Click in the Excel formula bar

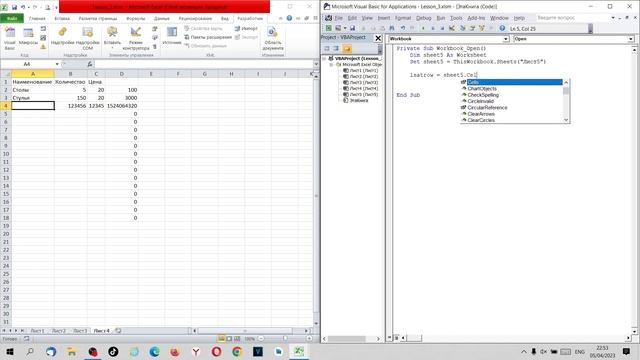(x=203, y=64)
